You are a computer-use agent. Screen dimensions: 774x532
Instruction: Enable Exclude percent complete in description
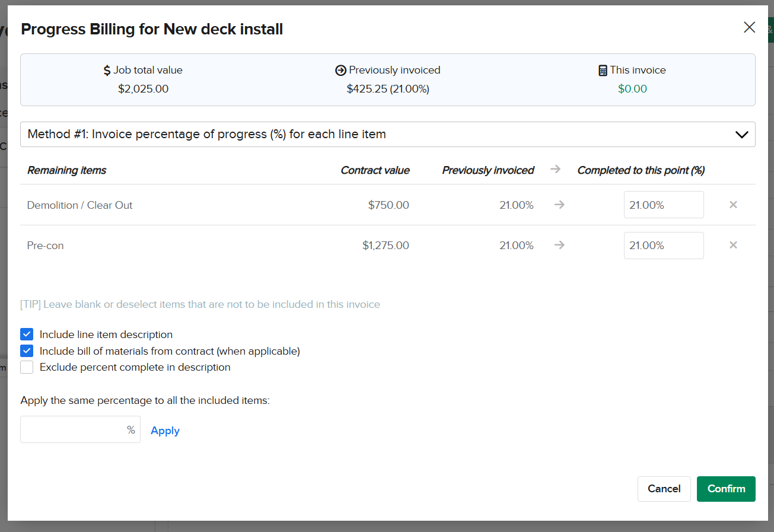coord(27,367)
